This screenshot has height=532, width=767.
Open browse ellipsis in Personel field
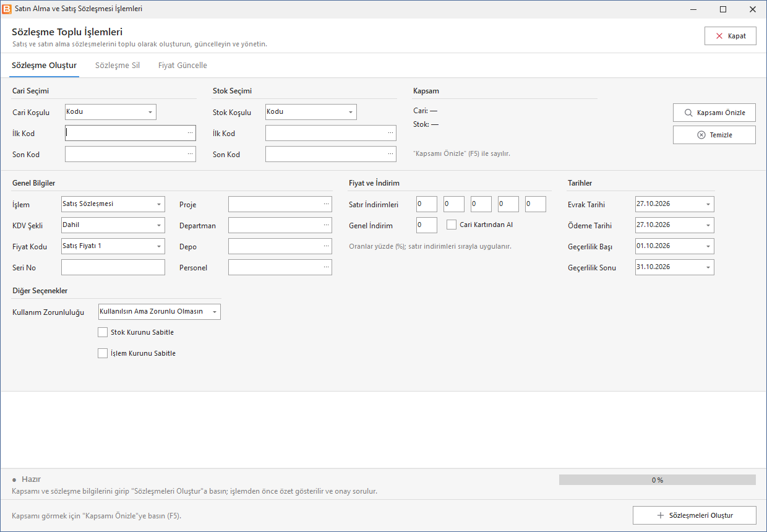[326, 267]
